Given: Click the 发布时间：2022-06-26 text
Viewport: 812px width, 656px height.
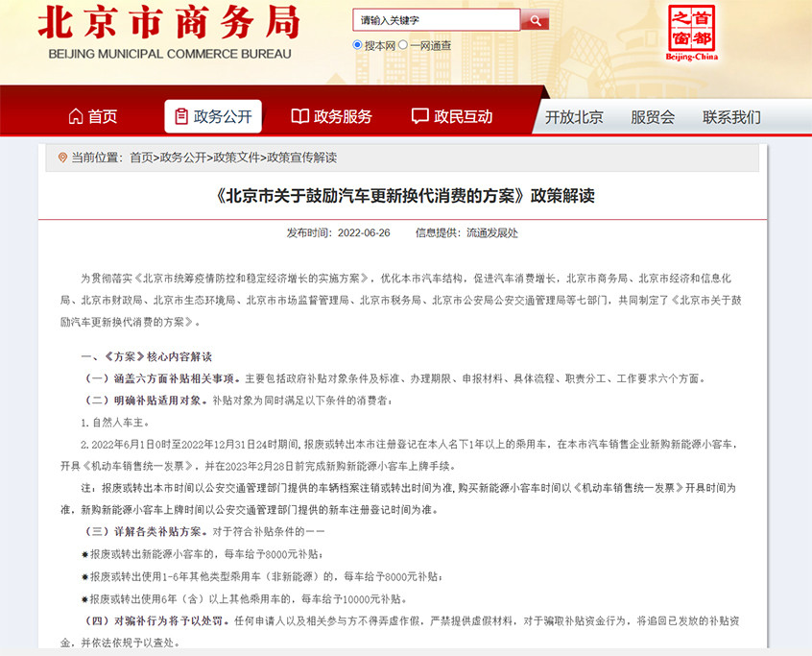Looking at the screenshot, I should coord(338,232).
